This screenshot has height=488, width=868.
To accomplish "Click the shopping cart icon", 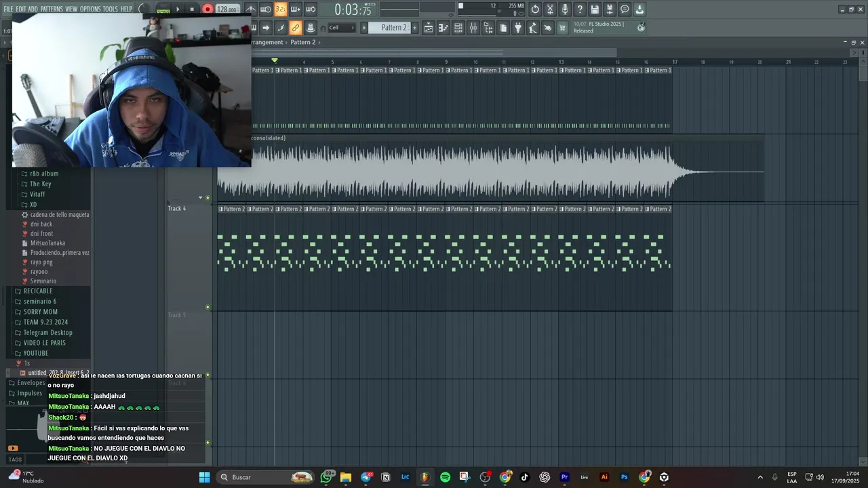I will [x=562, y=28].
